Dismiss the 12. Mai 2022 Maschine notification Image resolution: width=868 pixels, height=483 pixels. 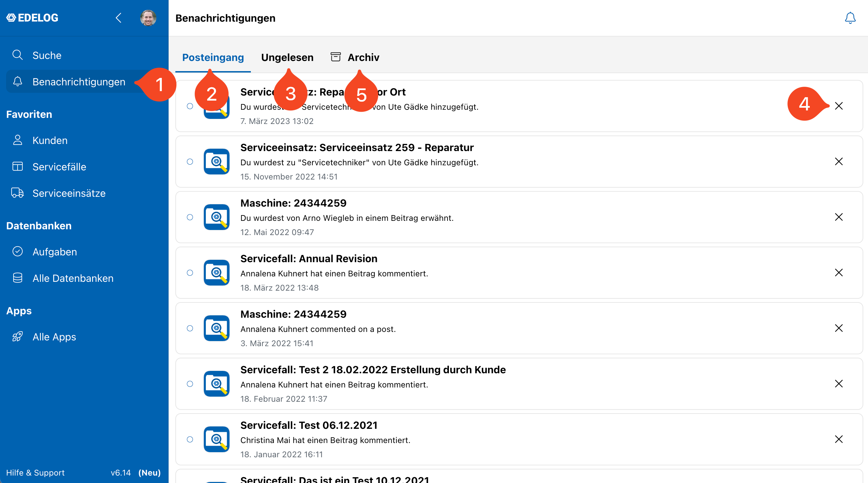[839, 217]
